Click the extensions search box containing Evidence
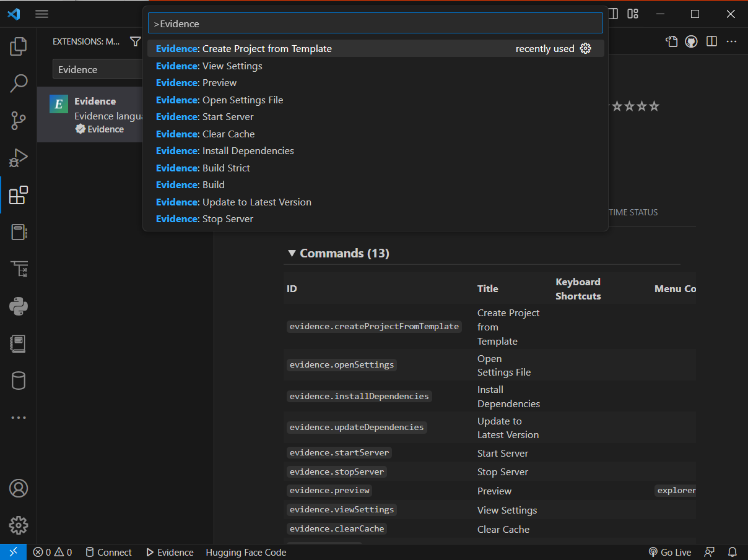The width and height of the screenshot is (748, 560). coord(99,69)
